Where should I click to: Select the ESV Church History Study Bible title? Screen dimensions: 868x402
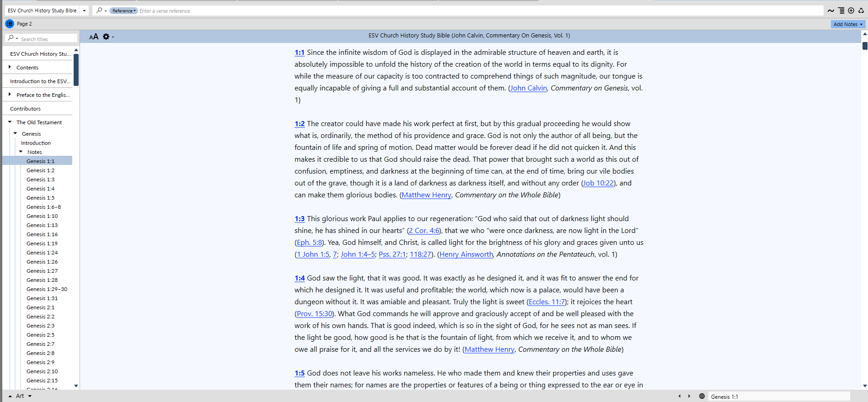click(40, 54)
